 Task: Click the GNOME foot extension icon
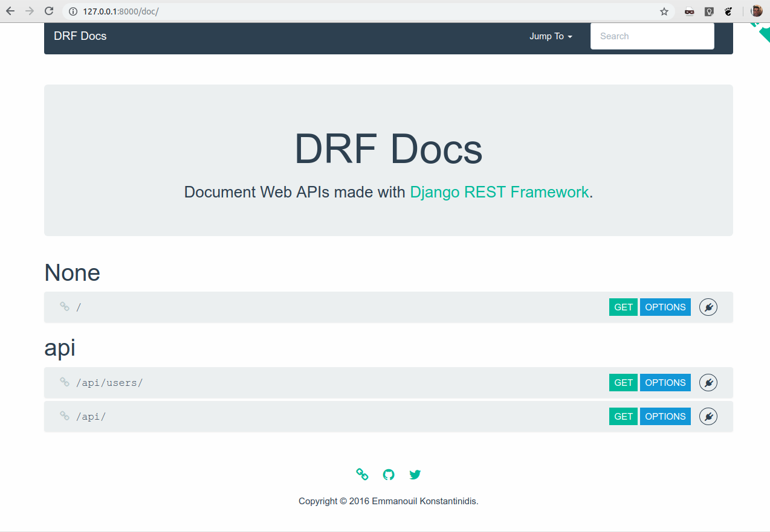[729, 11]
